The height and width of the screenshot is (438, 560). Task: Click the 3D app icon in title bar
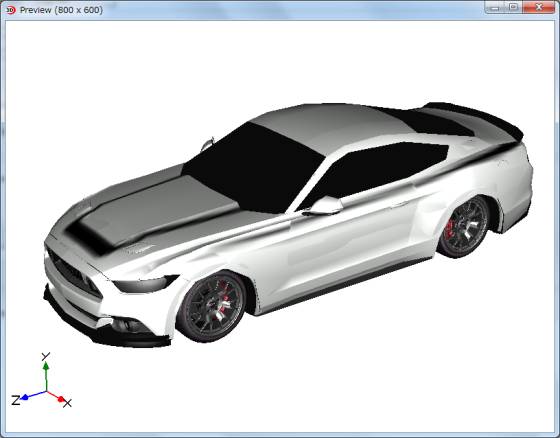[x=11, y=10]
